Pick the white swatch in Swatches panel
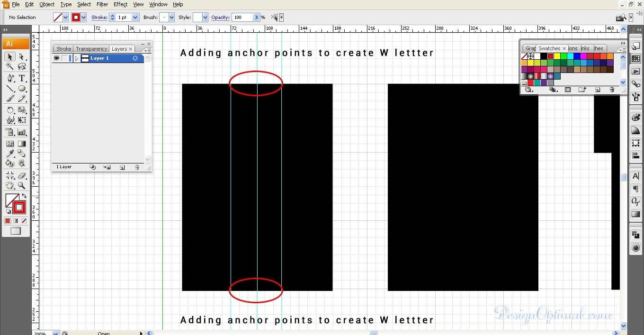Screen dimensions: 644x335 tap(537, 56)
